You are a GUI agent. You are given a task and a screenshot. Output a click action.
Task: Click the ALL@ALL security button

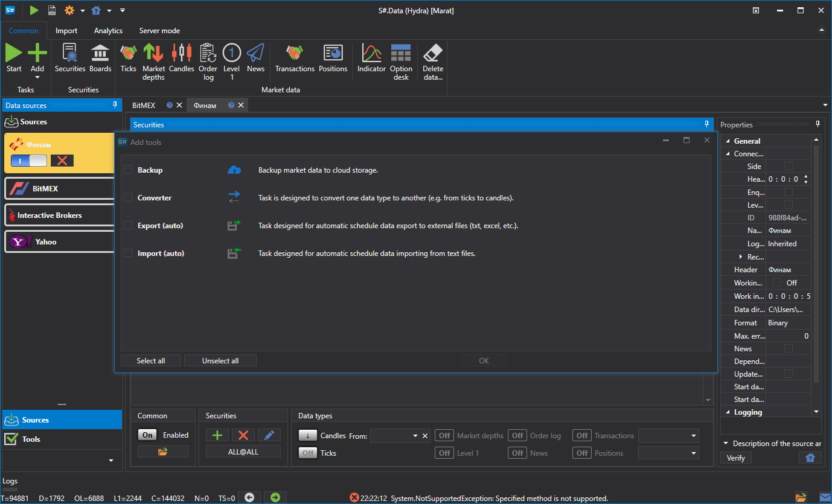[243, 451]
